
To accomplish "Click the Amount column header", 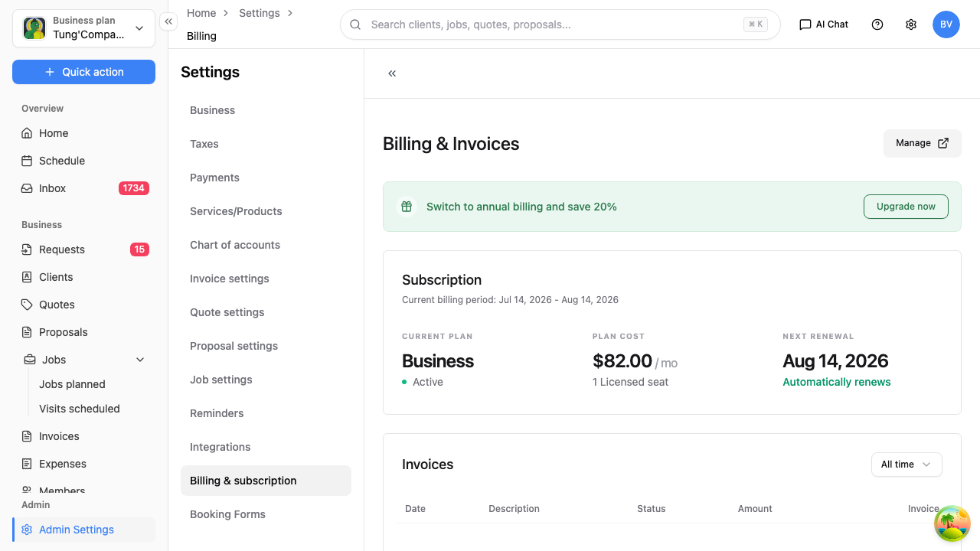I will (755, 509).
